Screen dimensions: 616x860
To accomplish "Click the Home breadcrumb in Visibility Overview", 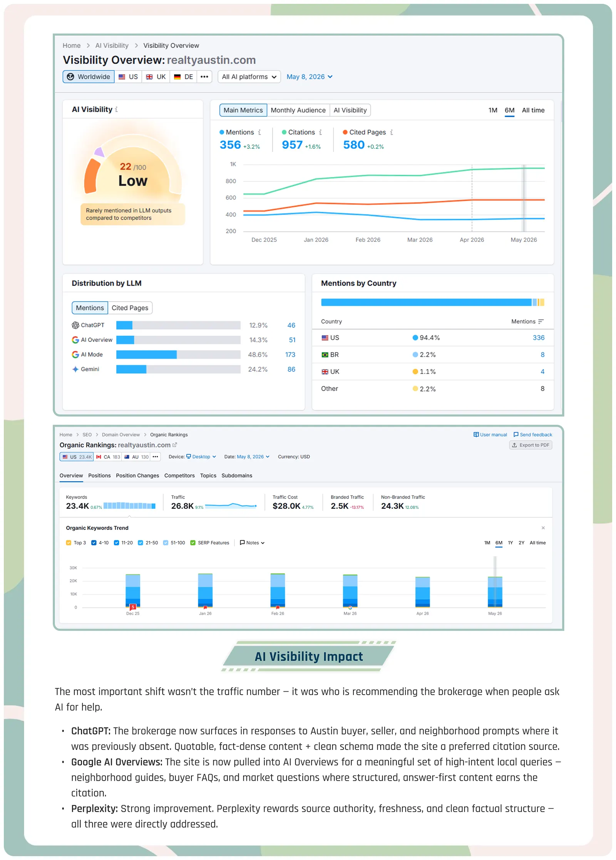I will (72, 45).
